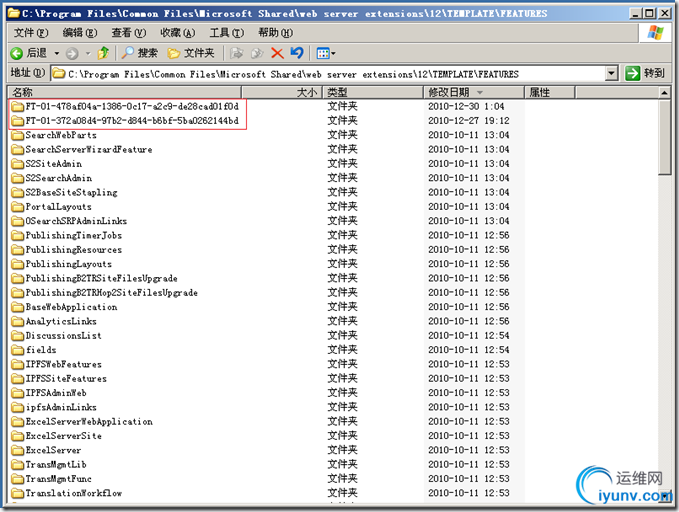Click the Copy To toolbar icon
This screenshot has width=679, height=512.
click(257, 53)
